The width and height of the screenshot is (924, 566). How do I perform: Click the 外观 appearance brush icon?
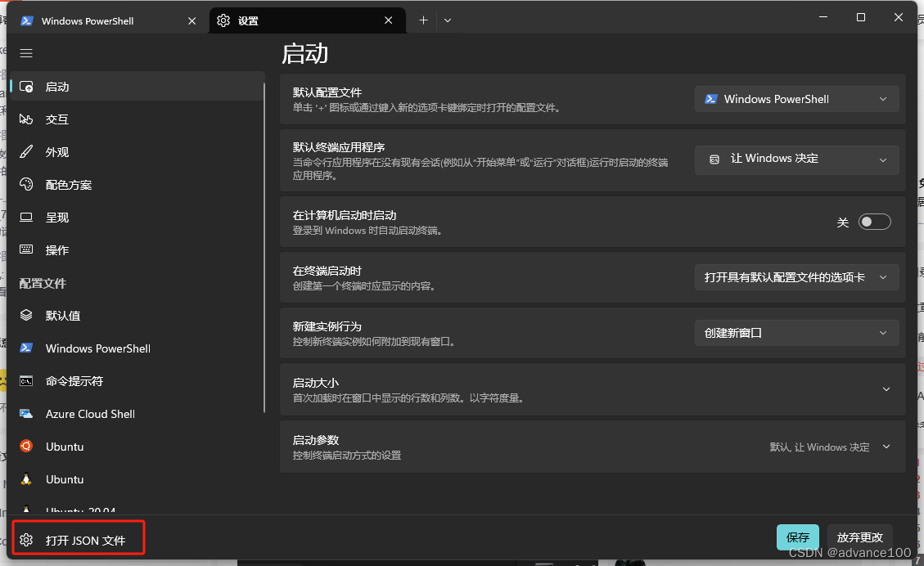pos(26,152)
